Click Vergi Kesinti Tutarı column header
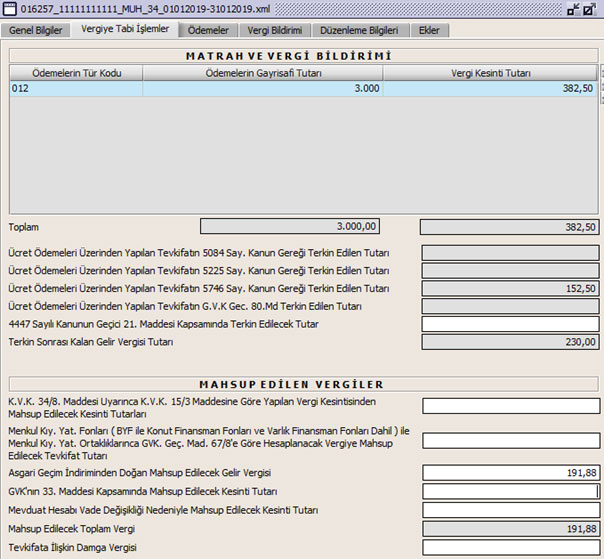Viewport: 604px width, 559px height. [490, 73]
